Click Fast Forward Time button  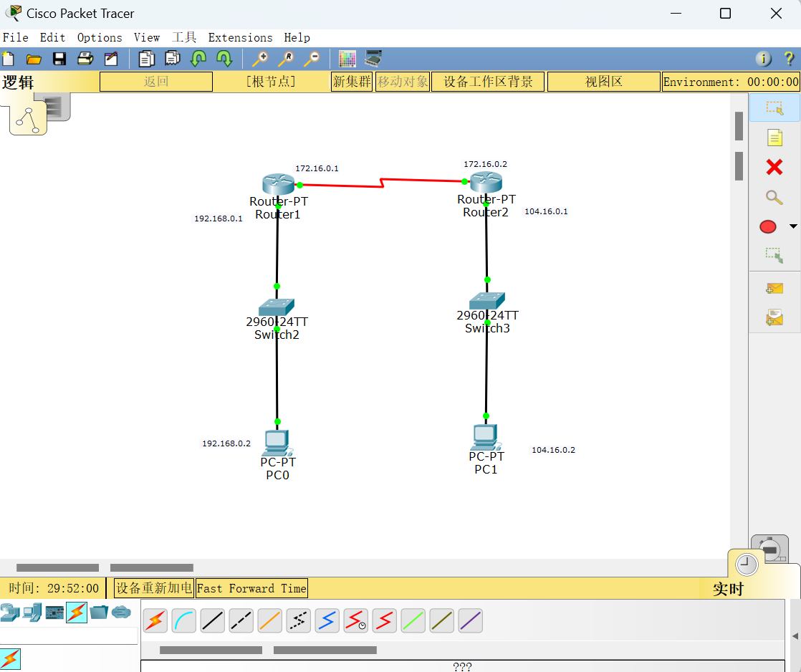(252, 588)
